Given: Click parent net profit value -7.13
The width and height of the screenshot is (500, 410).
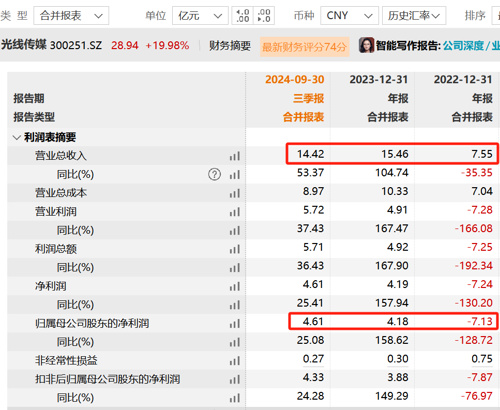Looking at the screenshot, I should coord(480,322).
